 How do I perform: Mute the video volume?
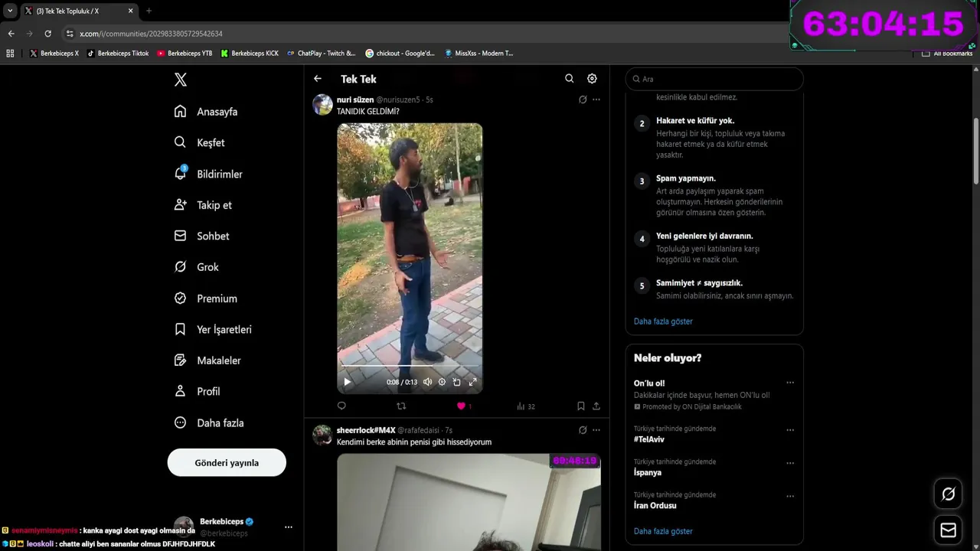(427, 382)
